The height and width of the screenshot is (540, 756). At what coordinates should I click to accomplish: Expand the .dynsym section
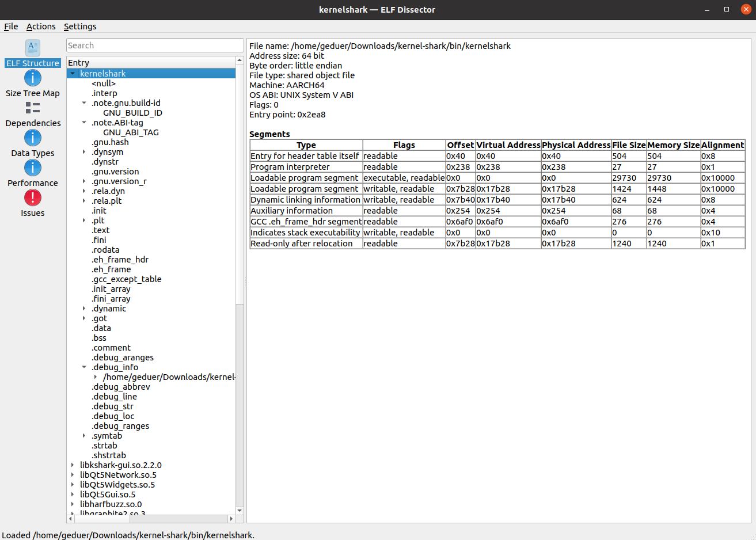click(x=84, y=152)
